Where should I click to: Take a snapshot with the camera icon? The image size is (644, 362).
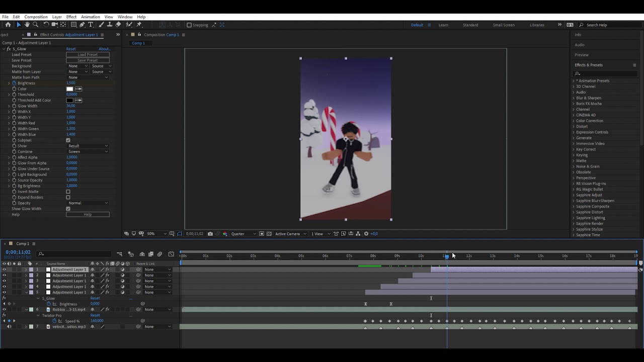[x=210, y=234]
